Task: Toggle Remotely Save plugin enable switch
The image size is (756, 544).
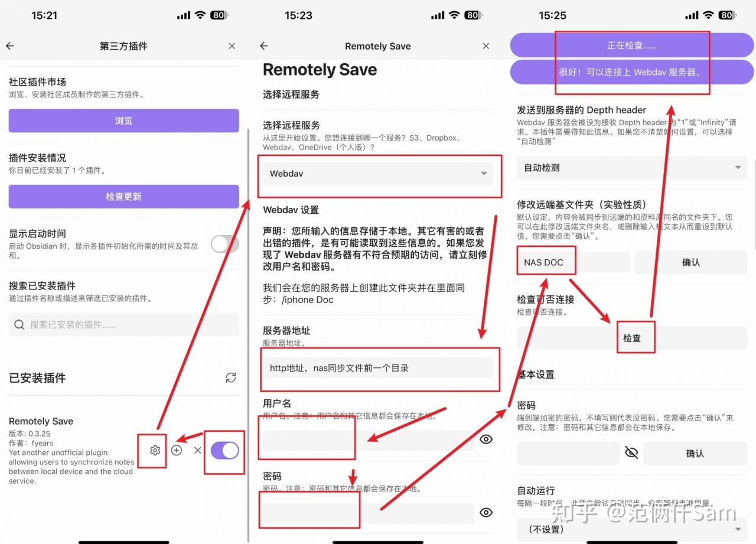Action: (224, 451)
